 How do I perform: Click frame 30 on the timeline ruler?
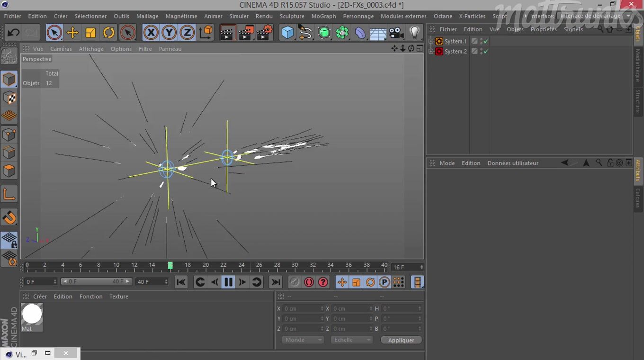tap(295, 267)
